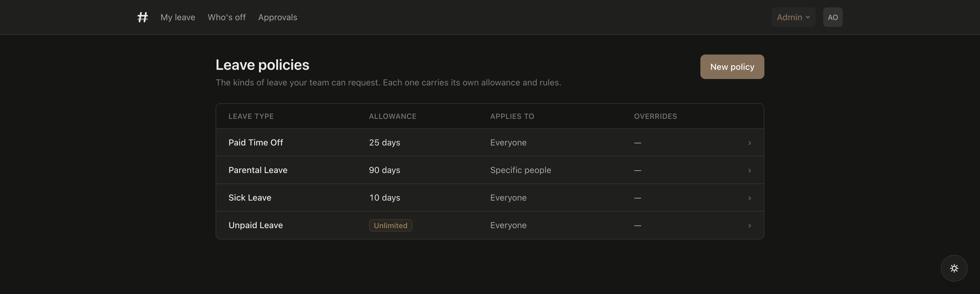The image size is (980, 294).
Task: Click the LEAVE TYPE column header
Action: tap(251, 116)
